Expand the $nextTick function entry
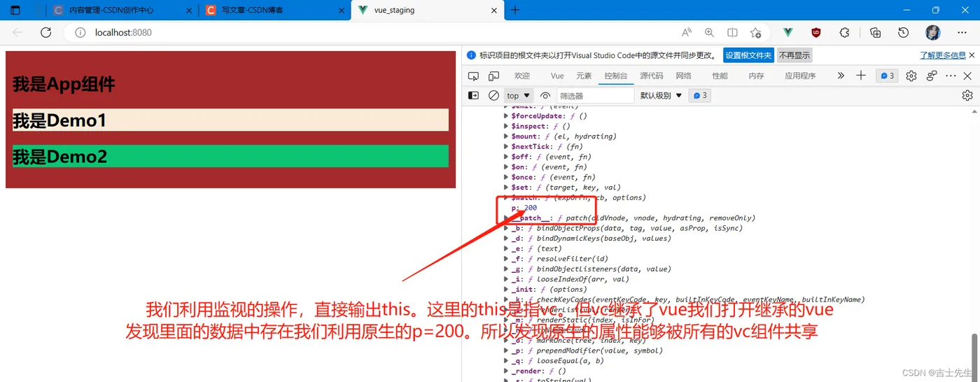The image size is (980, 382). (x=507, y=147)
